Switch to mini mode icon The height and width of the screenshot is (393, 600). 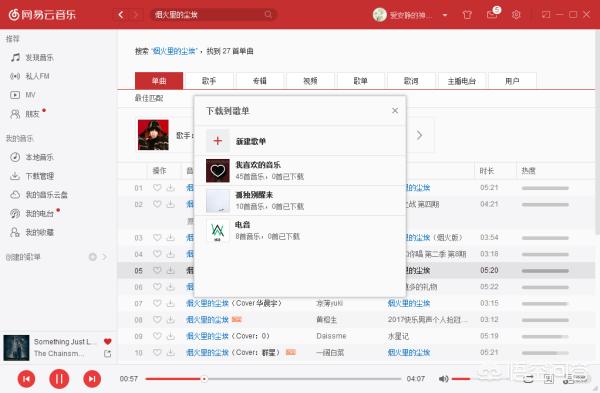pyautogui.click(x=546, y=15)
